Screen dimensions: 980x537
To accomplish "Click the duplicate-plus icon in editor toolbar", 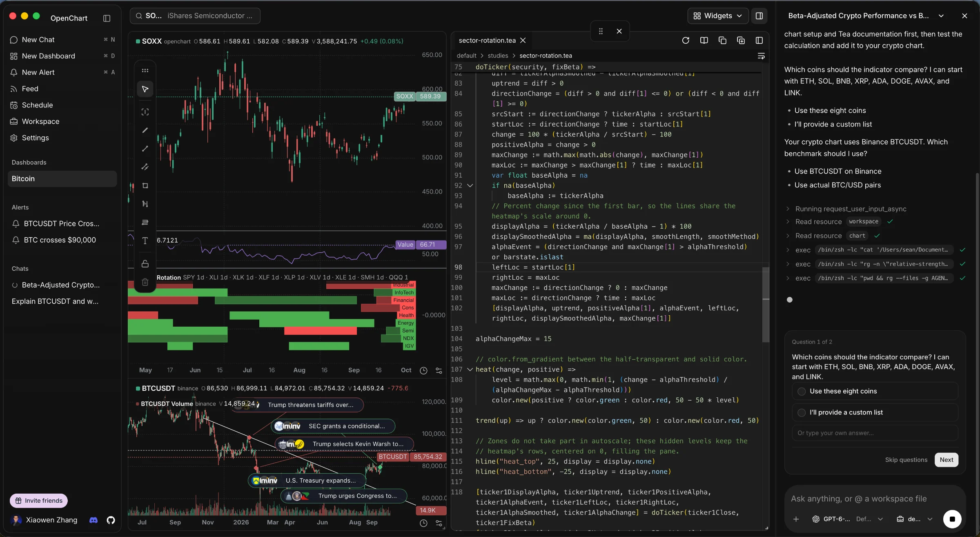I will (x=741, y=40).
